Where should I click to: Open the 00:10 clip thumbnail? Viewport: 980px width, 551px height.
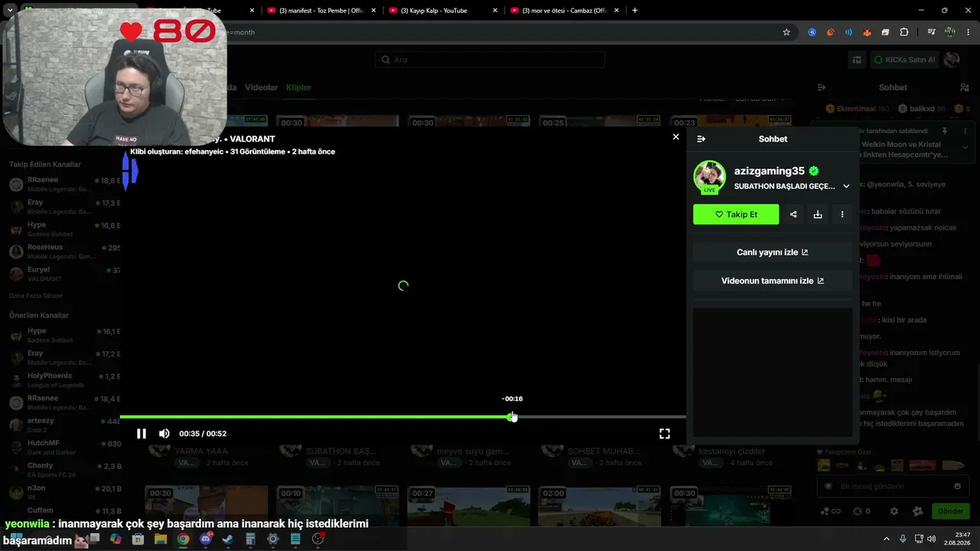(338, 506)
